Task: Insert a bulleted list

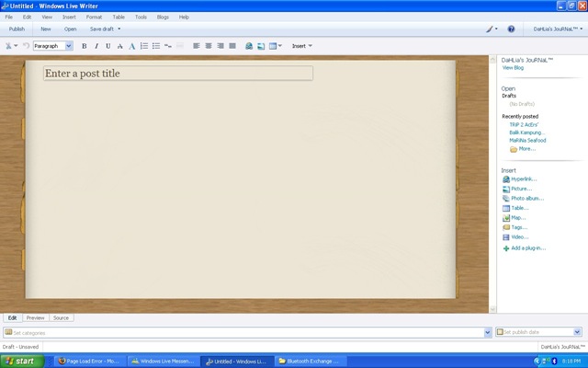Action: [x=156, y=46]
